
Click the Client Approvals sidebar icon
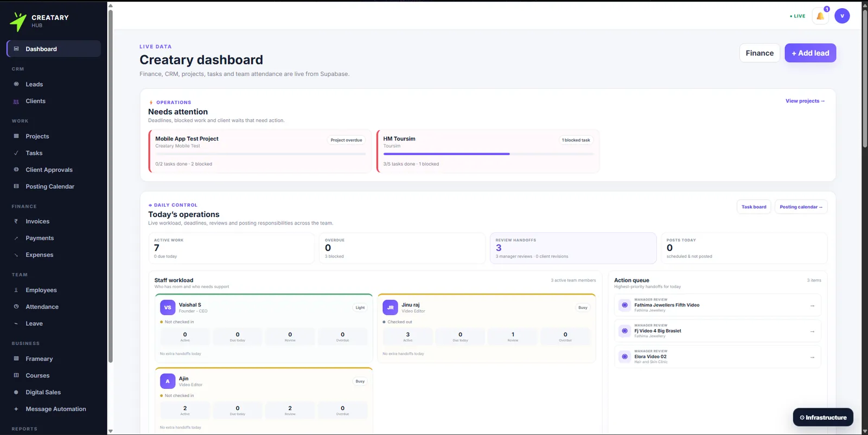[x=16, y=170]
